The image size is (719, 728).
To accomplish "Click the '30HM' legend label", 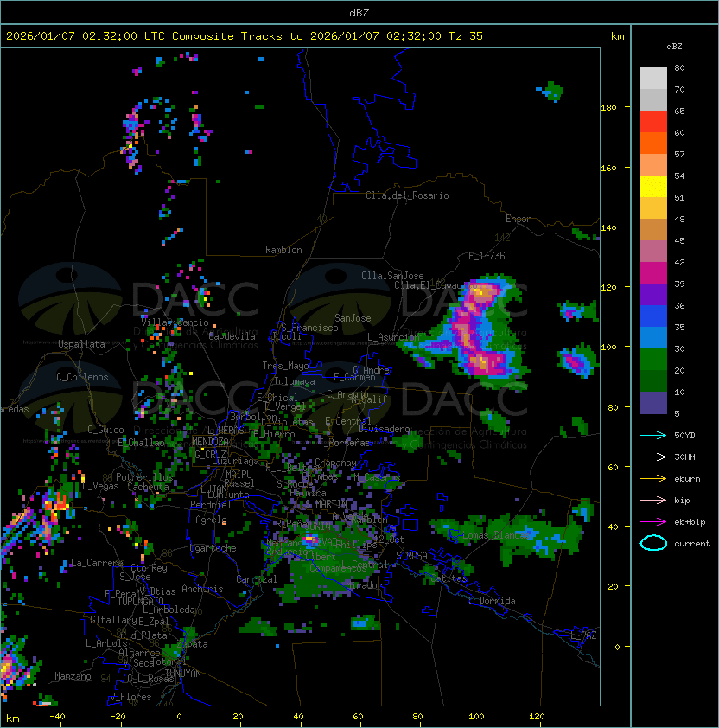I will pos(684,457).
